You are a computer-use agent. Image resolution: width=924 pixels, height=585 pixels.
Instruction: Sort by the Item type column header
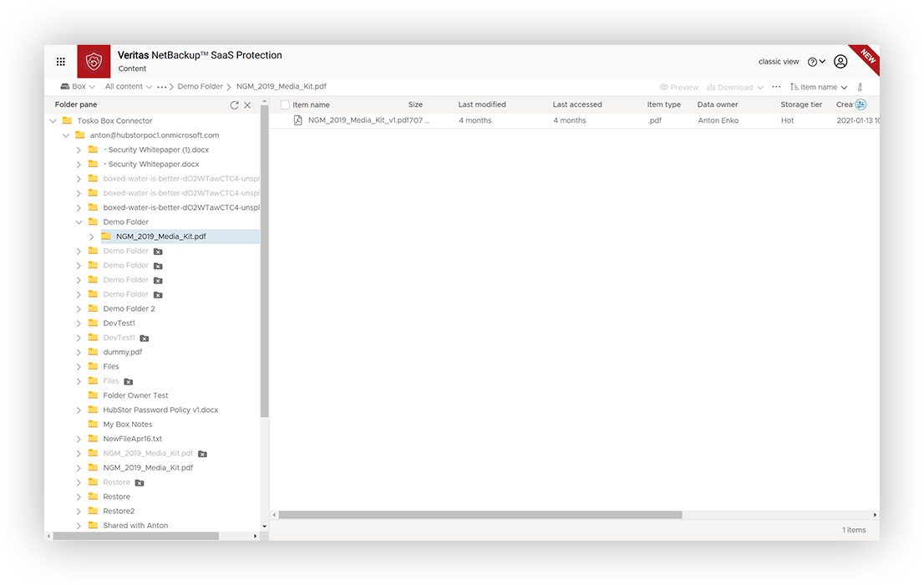pyautogui.click(x=663, y=104)
